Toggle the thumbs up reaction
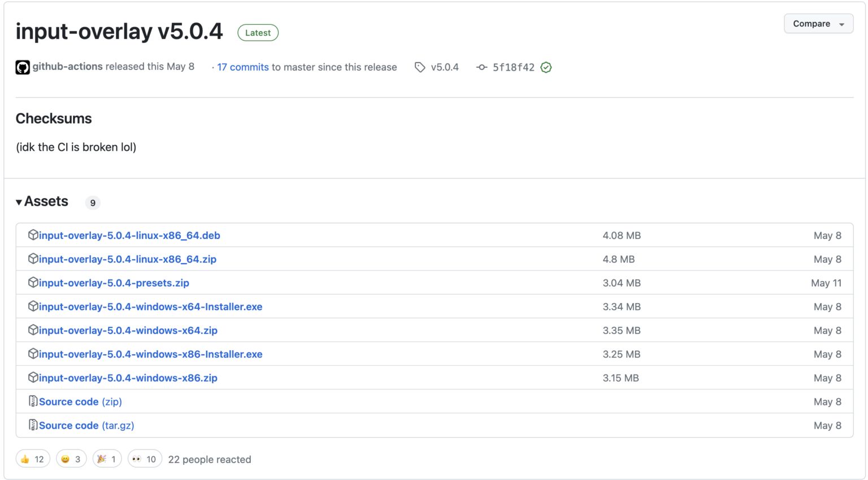This screenshot has height=480, width=868. pyautogui.click(x=32, y=459)
